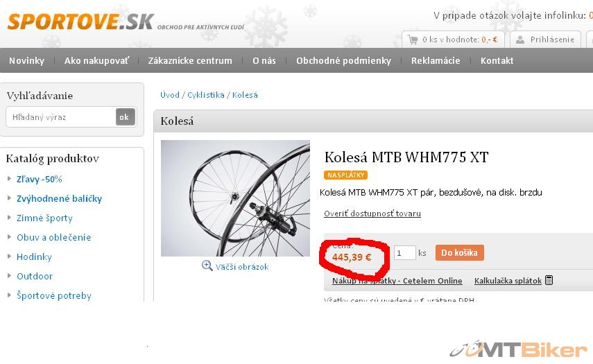
Task: Follow the Cyklistika breadcrumb link
Action: [x=206, y=95]
